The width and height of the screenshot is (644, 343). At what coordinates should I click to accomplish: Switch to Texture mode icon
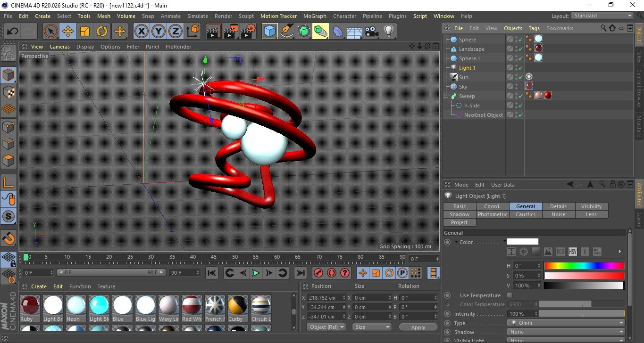8,92
